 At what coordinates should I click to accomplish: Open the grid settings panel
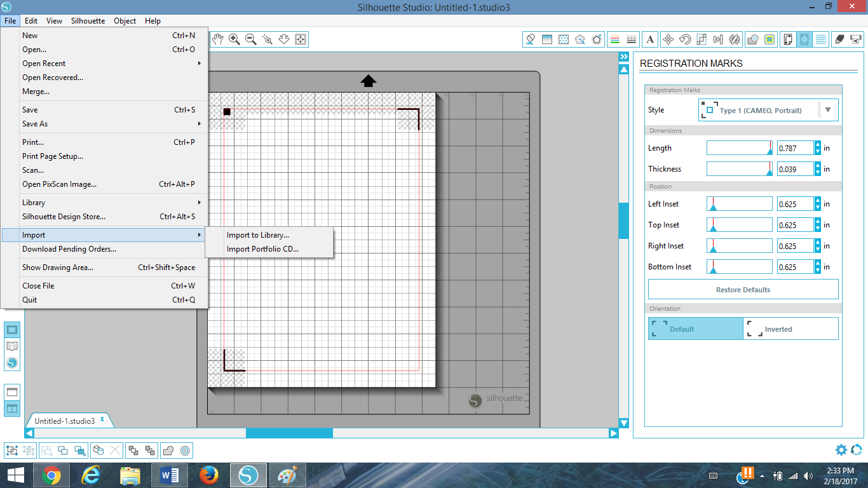click(x=821, y=39)
